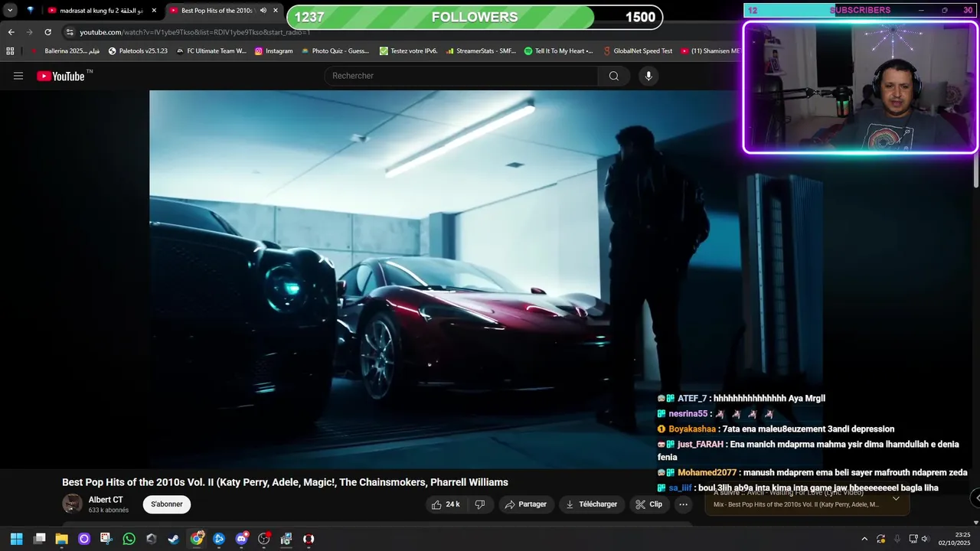Open the tab search dropdown arrow

(x=10, y=11)
